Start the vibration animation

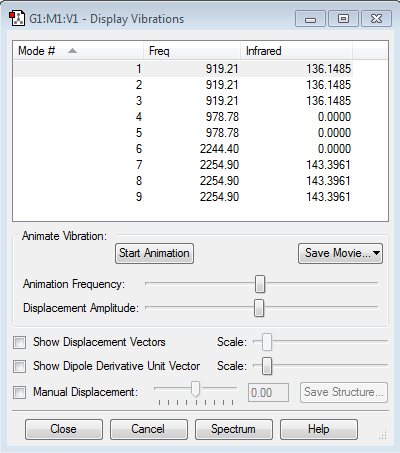coord(154,253)
